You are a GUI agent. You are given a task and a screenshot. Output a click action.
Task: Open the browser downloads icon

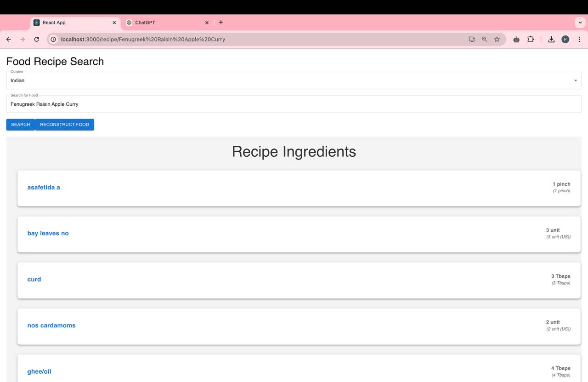[551, 40]
